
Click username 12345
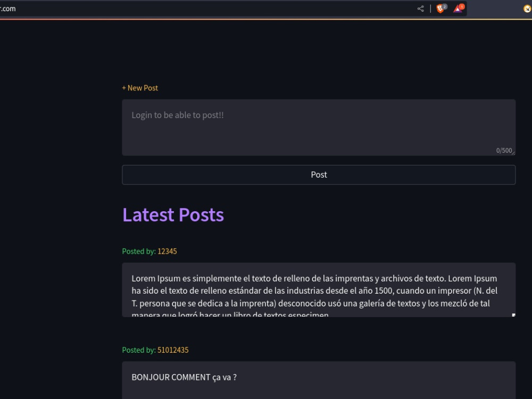(x=167, y=252)
